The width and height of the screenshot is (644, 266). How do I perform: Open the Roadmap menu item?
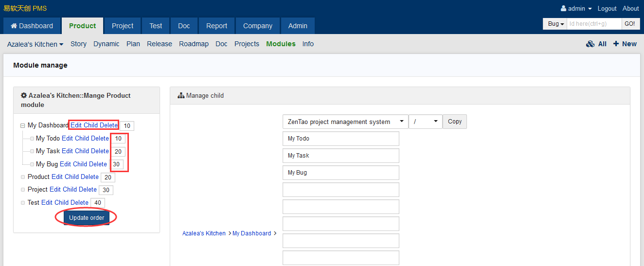tap(194, 44)
